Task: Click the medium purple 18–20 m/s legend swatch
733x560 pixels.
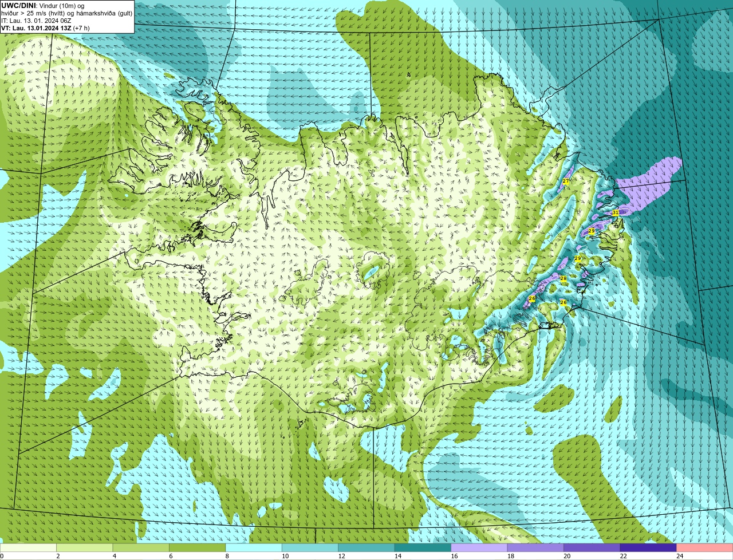Action: (x=535, y=547)
